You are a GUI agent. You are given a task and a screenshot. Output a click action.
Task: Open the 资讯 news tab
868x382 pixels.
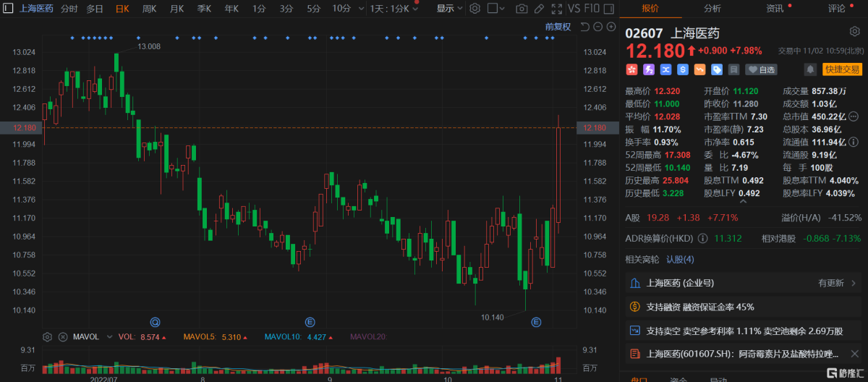(775, 9)
